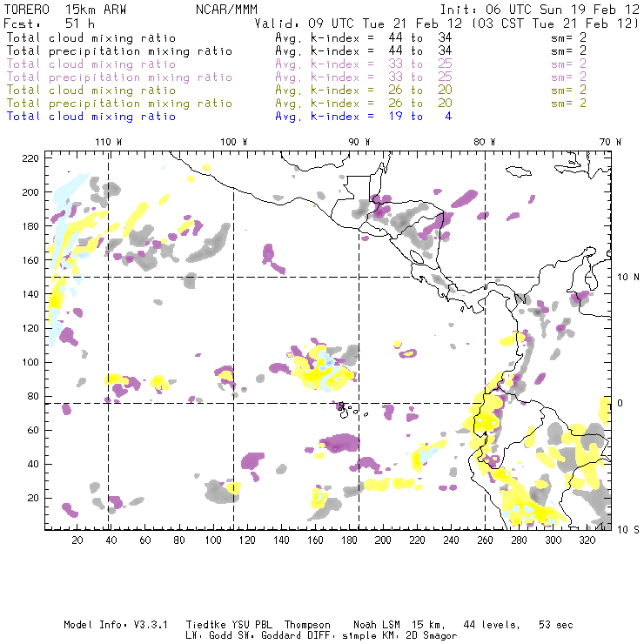This screenshot has width=644, height=644.
Task: Click '240' on the horizontal axis
Action: point(451,540)
